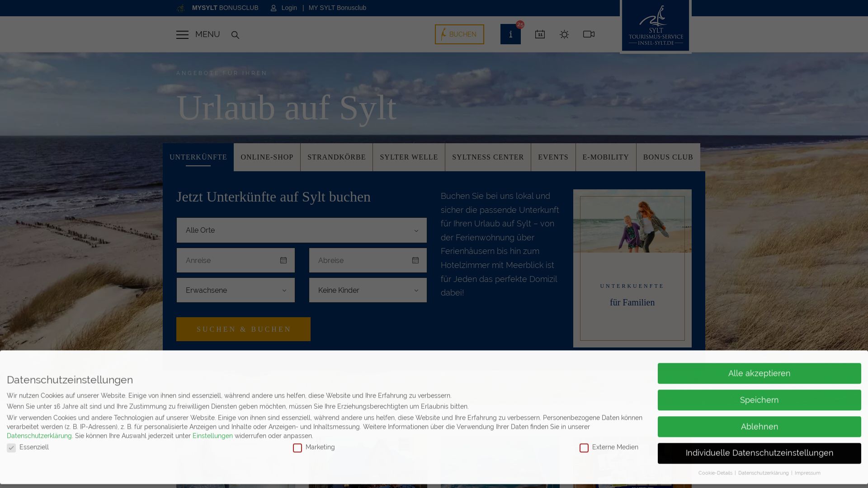Open the hamburger MENU icon
Viewport: 868px width, 488px height.
click(182, 35)
